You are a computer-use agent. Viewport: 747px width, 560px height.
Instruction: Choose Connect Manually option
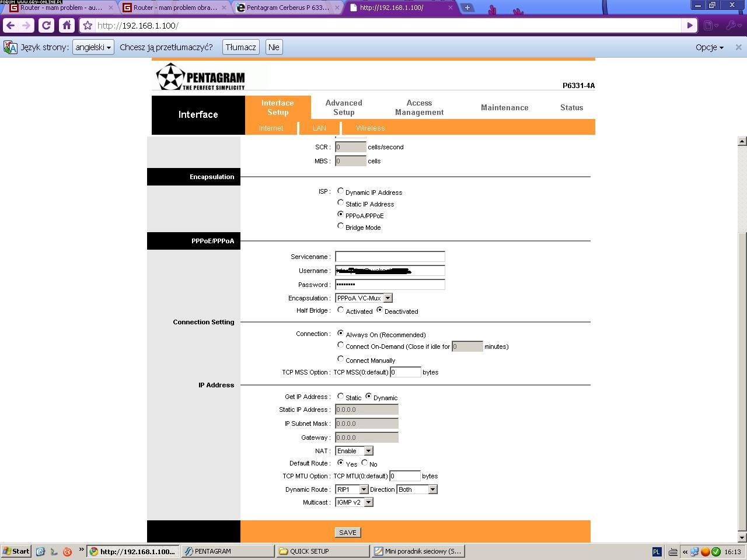click(340, 359)
